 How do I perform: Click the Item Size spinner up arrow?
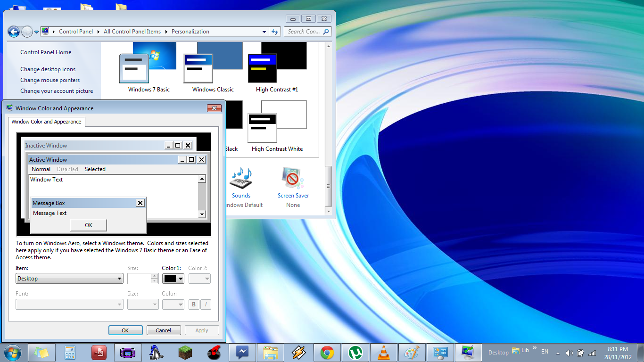(x=155, y=276)
